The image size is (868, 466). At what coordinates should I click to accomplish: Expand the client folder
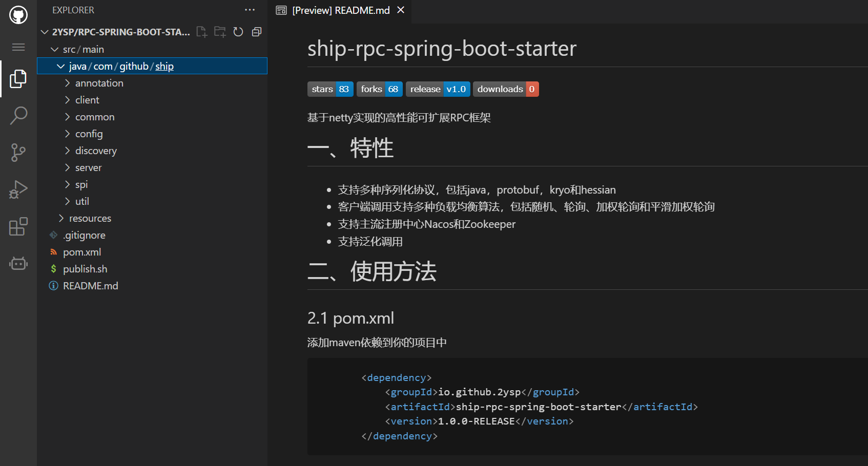pyautogui.click(x=67, y=100)
